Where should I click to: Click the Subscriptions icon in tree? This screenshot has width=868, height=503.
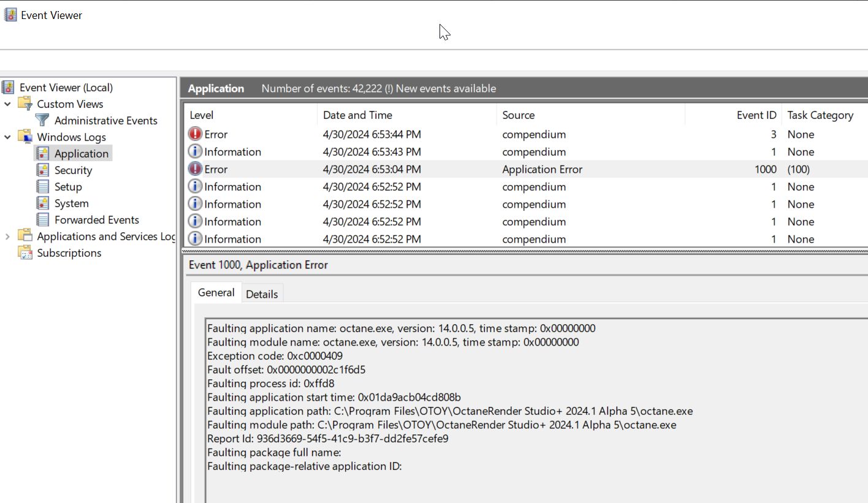coord(25,253)
